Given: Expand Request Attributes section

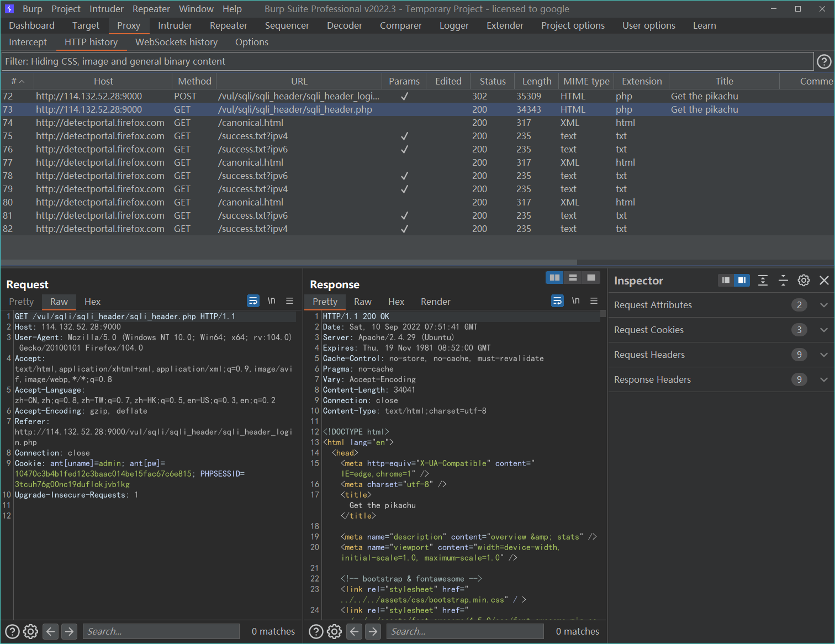Looking at the screenshot, I should point(721,305).
